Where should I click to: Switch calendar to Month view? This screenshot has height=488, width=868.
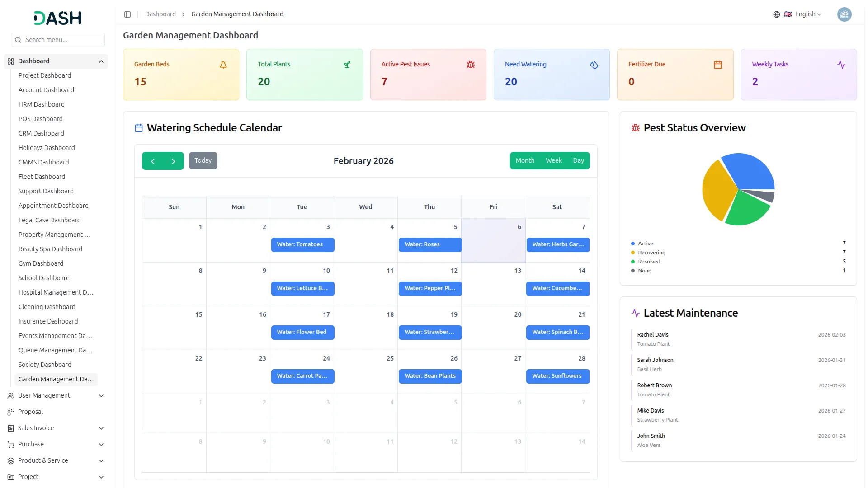tap(525, 161)
